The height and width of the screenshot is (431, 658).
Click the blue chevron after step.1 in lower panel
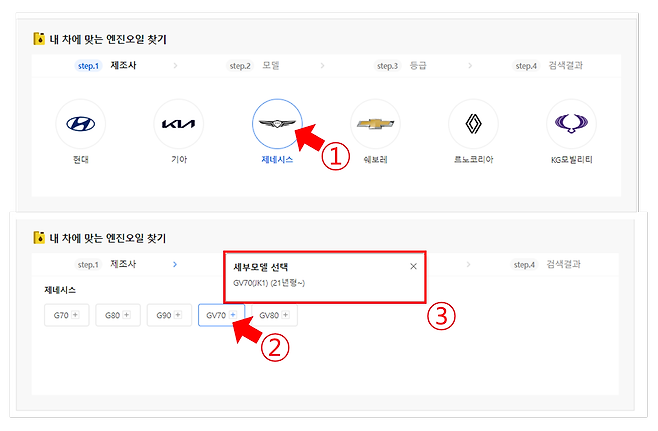pyautogui.click(x=175, y=264)
